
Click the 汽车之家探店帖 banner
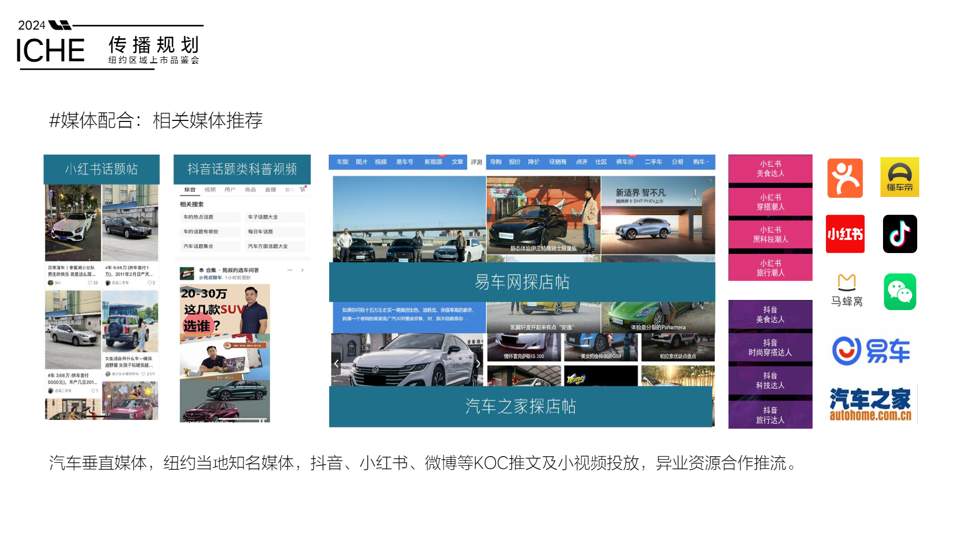[521, 407]
